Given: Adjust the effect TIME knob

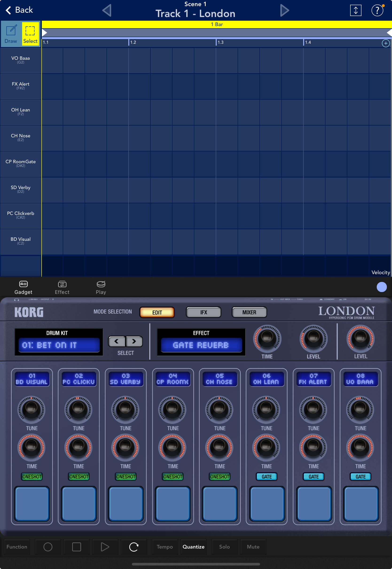Looking at the screenshot, I should pos(267,339).
